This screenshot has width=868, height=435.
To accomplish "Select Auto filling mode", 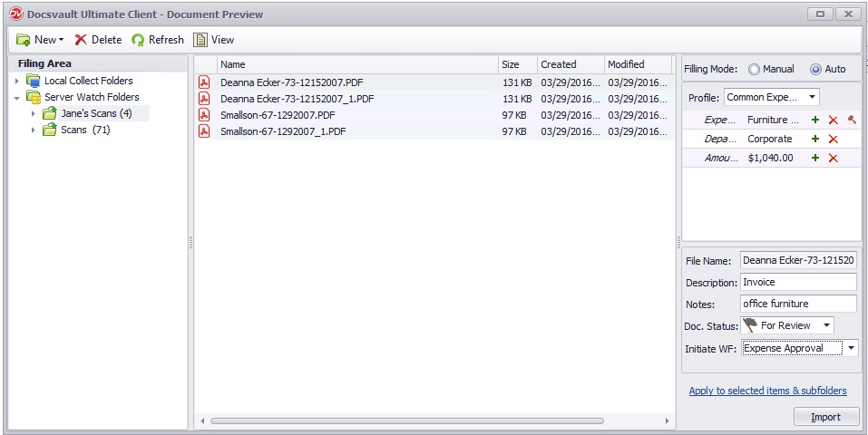I will (x=815, y=69).
